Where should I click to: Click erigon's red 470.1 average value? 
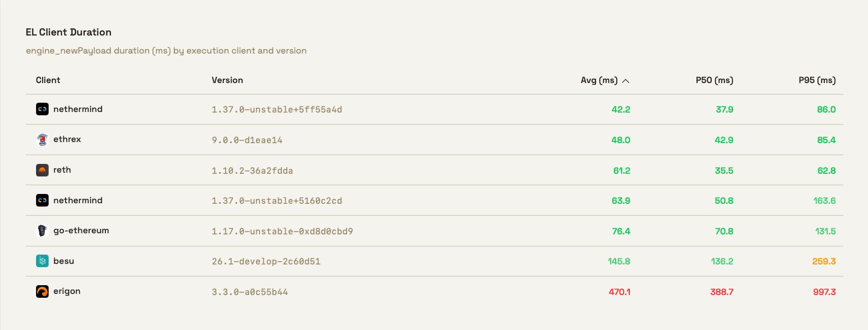(x=619, y=292)
